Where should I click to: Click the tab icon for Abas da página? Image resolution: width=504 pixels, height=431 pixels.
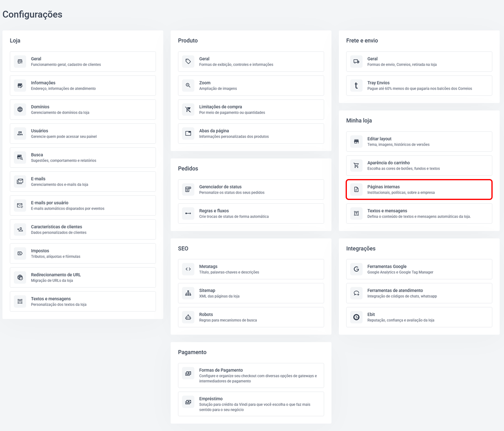click(188, 134)
